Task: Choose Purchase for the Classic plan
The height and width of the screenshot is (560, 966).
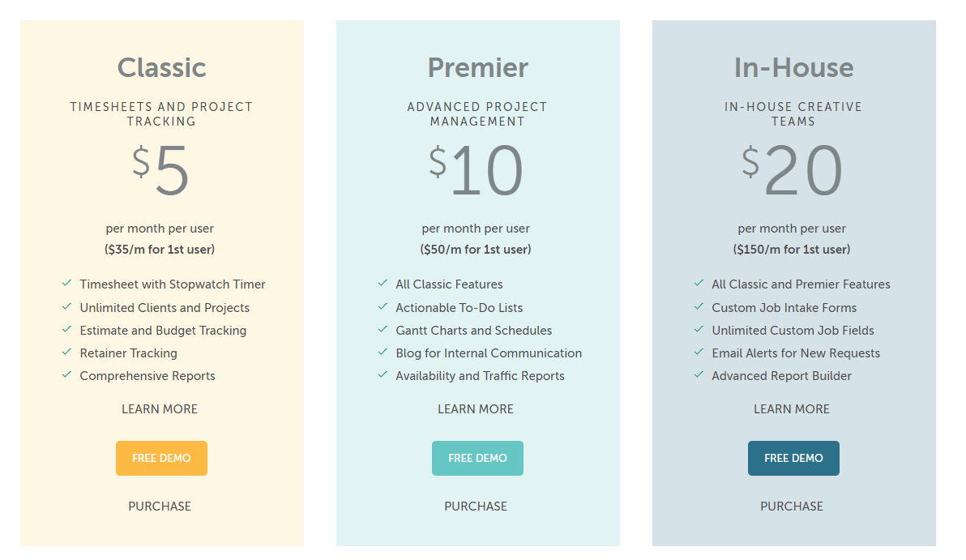Action: click(x=160, y=507)
